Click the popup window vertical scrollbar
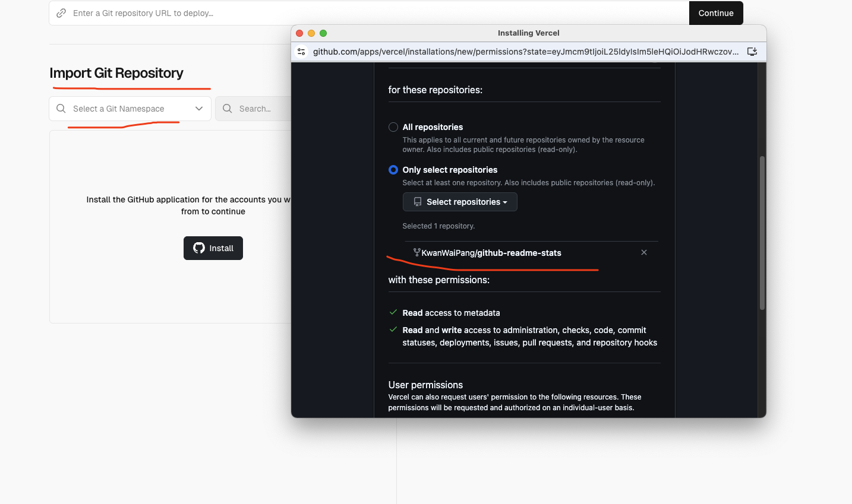 point(762,233)
